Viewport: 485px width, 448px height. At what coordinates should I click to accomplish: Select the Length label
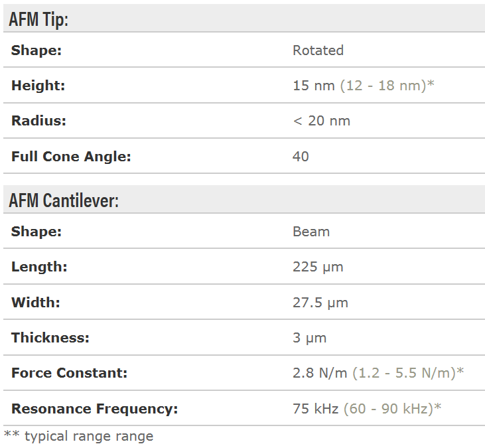[x=39, y=267]
